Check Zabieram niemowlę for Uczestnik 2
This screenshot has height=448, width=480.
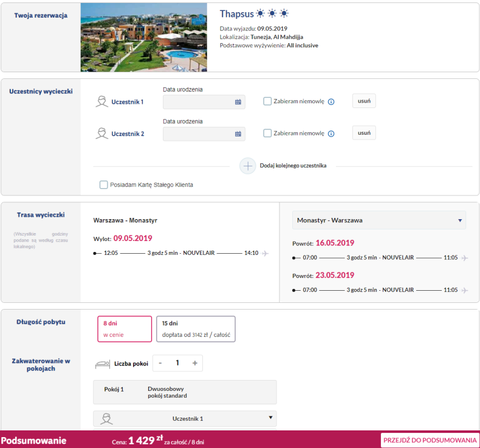267,134
